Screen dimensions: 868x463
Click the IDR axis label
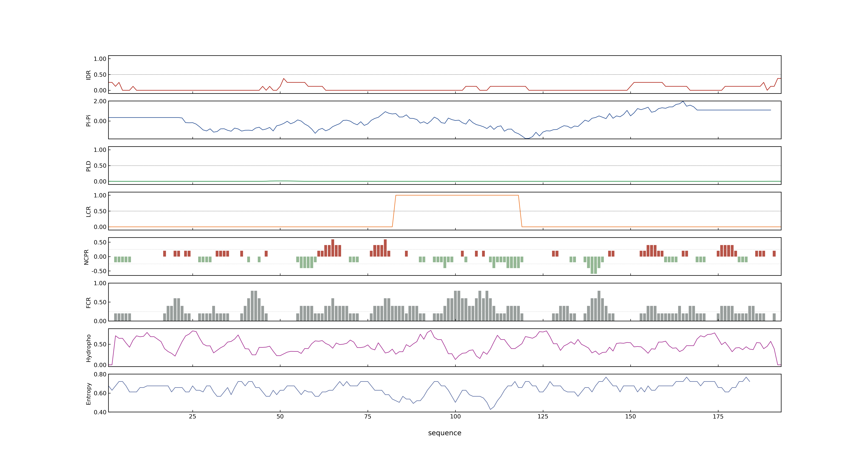click(88, 75)
